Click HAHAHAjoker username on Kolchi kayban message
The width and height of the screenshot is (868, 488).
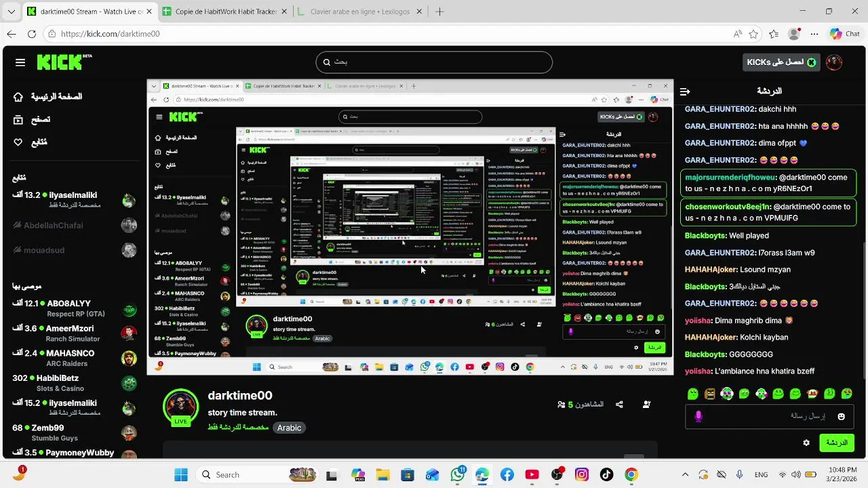[711, 338]
